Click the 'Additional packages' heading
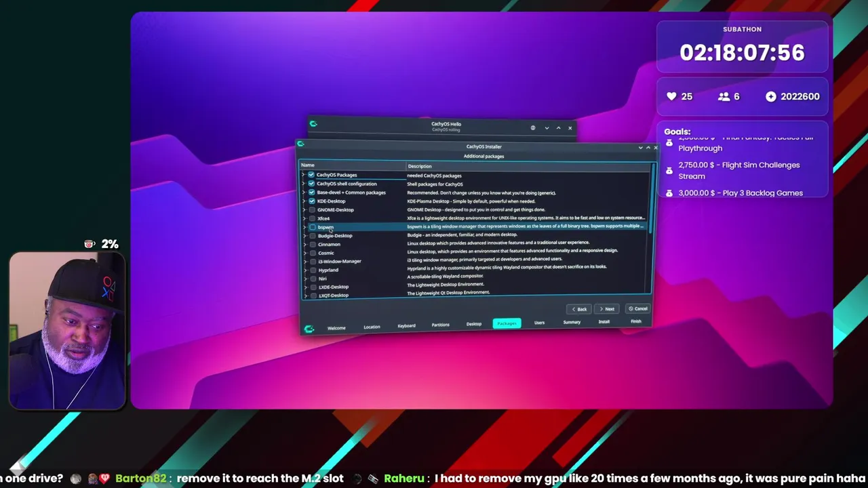 (x=484, y=157)
